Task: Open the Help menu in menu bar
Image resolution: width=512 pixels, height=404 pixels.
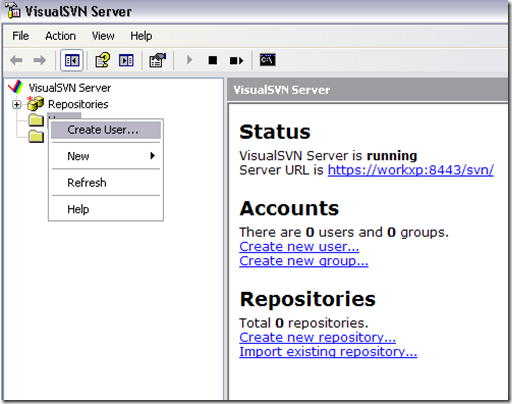Action: tap(141, 36)
